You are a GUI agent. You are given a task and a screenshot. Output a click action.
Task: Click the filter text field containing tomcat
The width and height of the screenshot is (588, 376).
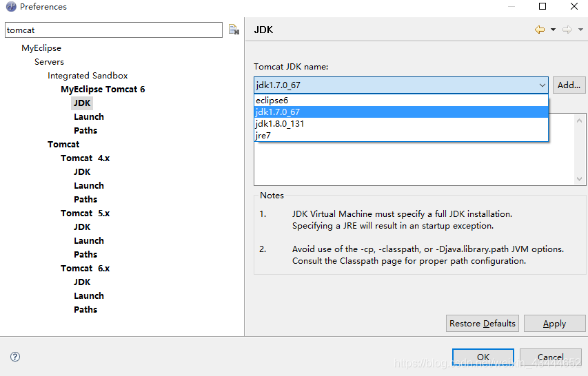point(114,30)
